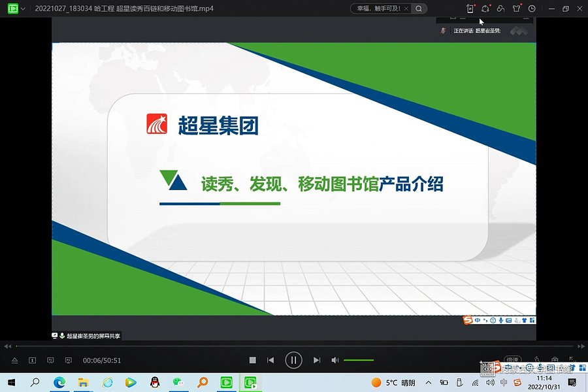Clear the search box with the x
The width and height of the screenshot is (588, 392).
[406, 8]
